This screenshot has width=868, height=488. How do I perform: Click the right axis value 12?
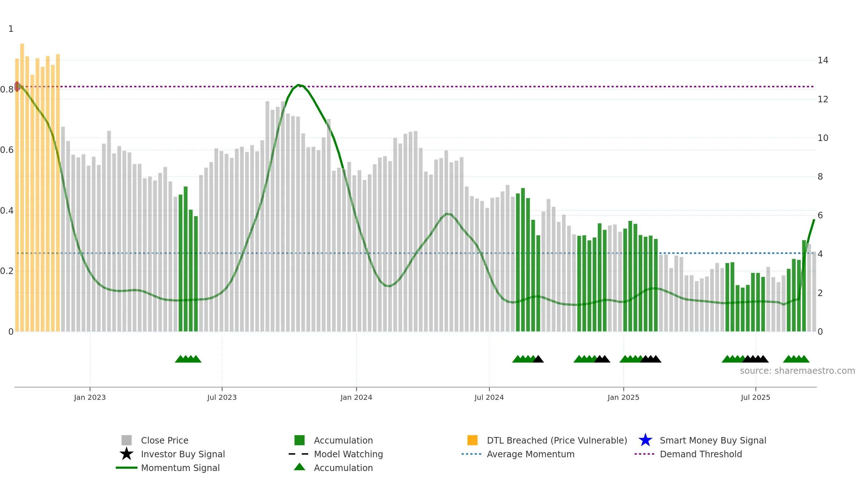pos(823,99)
